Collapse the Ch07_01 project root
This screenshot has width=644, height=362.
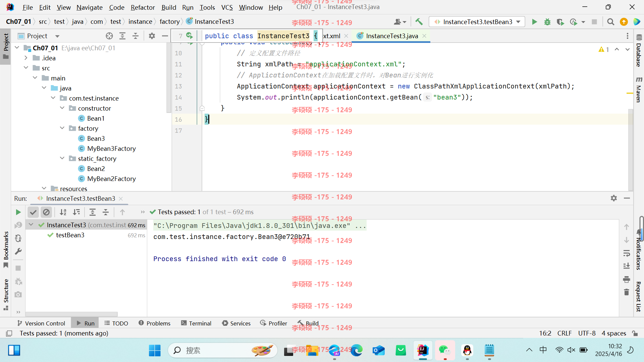point(17,48)
